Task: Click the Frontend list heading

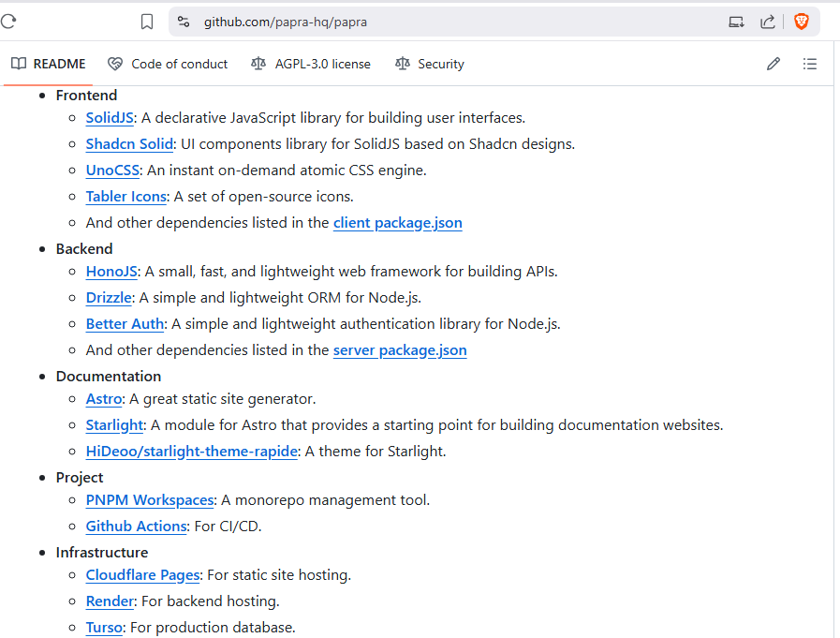Action: pos(86,96)
